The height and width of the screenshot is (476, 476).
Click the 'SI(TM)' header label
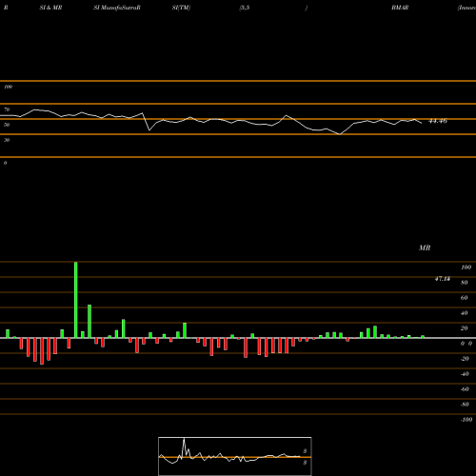tap(181, 8)
